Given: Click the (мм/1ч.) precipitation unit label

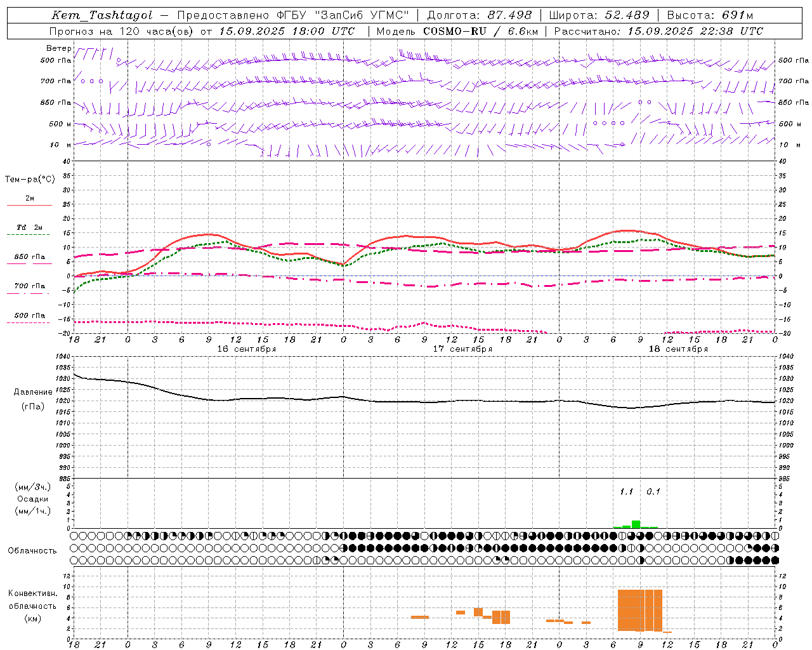Looking at the screenshot, I should pos(32,511).
